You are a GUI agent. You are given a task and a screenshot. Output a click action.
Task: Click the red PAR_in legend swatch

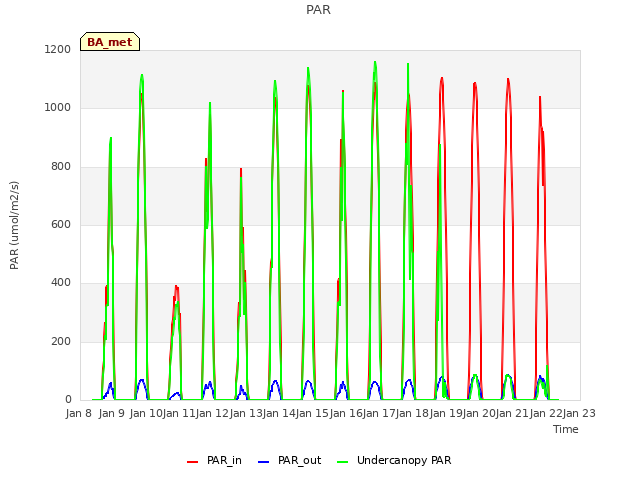point(193,462)
